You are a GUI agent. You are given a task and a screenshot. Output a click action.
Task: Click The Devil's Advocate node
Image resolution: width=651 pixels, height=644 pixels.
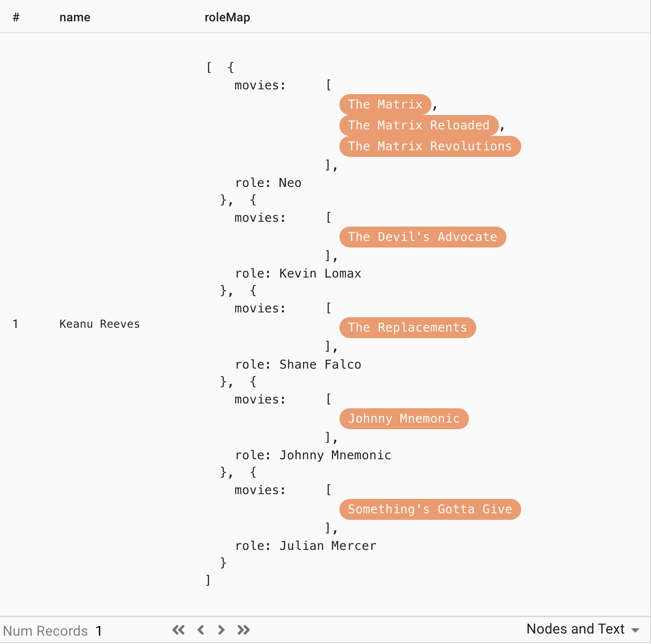coord(423,237)
